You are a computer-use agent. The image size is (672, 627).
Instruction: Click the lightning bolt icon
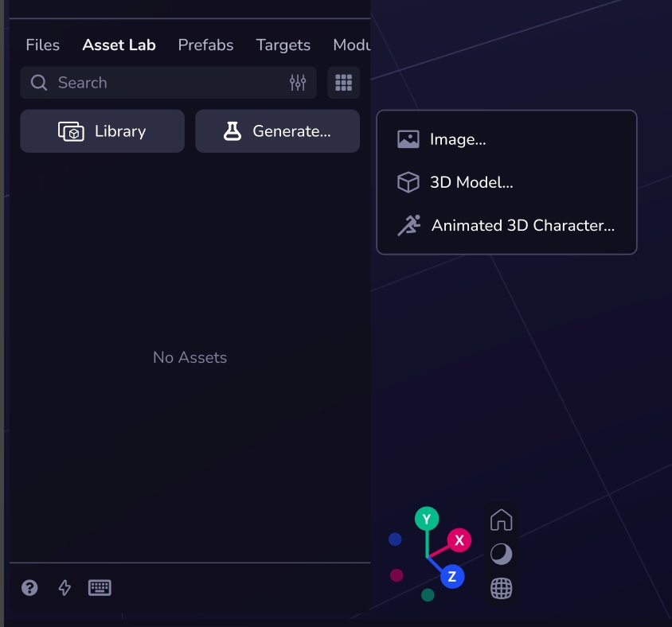tap(65, 588)
